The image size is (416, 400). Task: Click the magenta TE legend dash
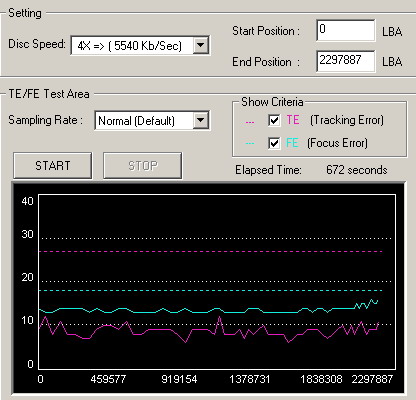click(x=250, y=122)
